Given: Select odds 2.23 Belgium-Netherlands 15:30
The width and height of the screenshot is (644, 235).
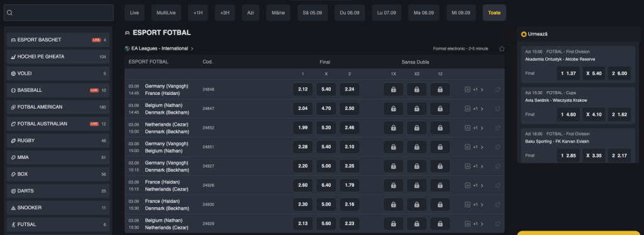Looking at the screenshot, I should click(350, 224).
